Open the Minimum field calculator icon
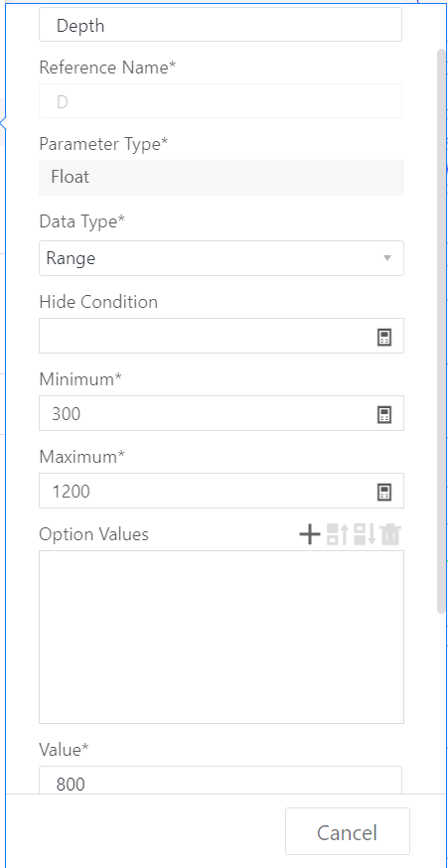Viewport: 448px width, 868px height. point(384,414)
